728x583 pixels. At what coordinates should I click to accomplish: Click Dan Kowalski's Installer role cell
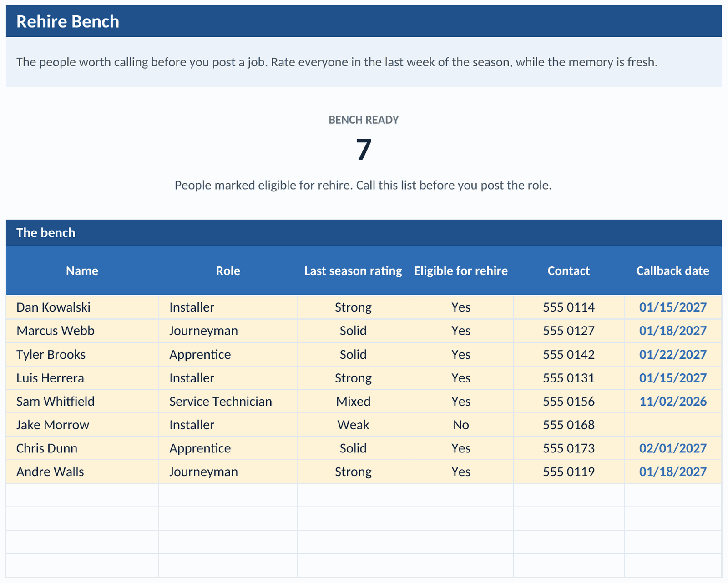[228, 307]
